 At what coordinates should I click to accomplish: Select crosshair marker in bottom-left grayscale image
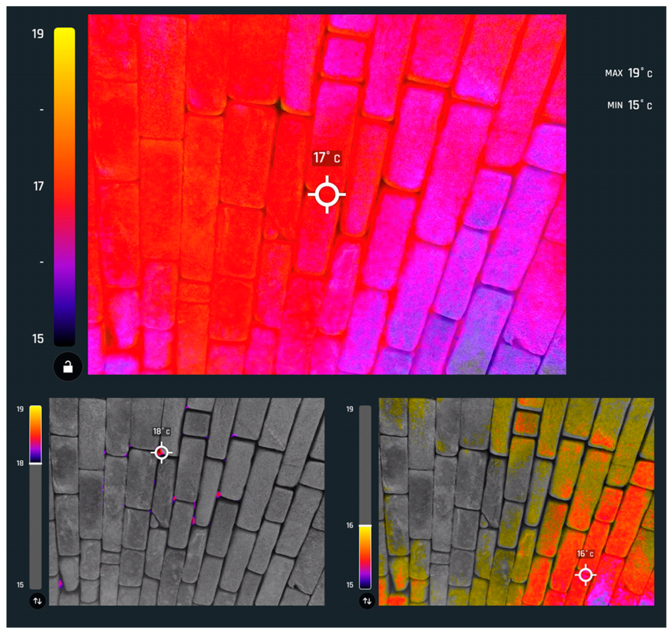tap(162, 453)
